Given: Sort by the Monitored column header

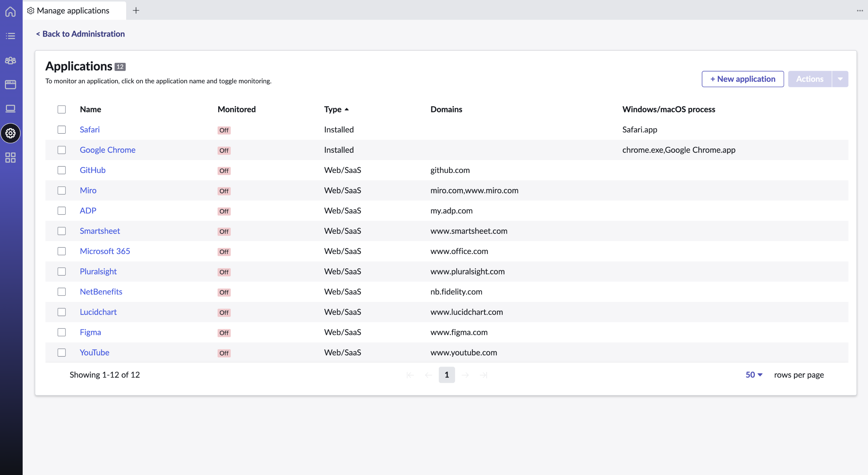Looking at the screenshot, I should tap(236, 109).
